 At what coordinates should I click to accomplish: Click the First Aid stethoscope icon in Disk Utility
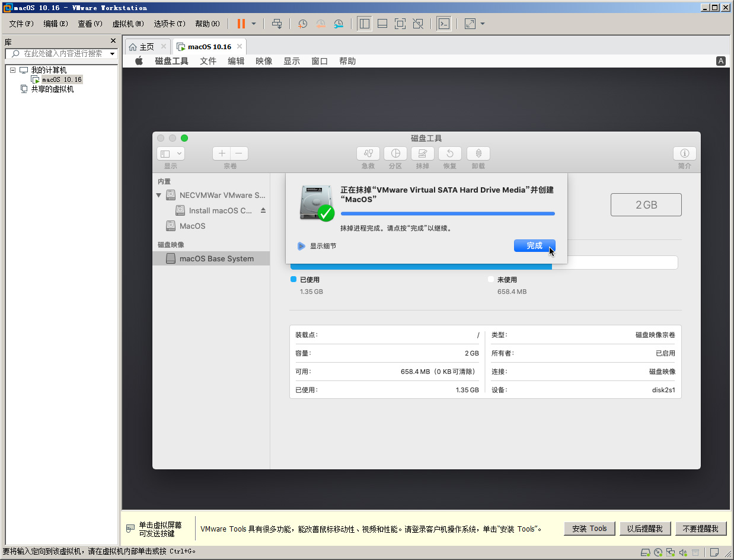368,153
